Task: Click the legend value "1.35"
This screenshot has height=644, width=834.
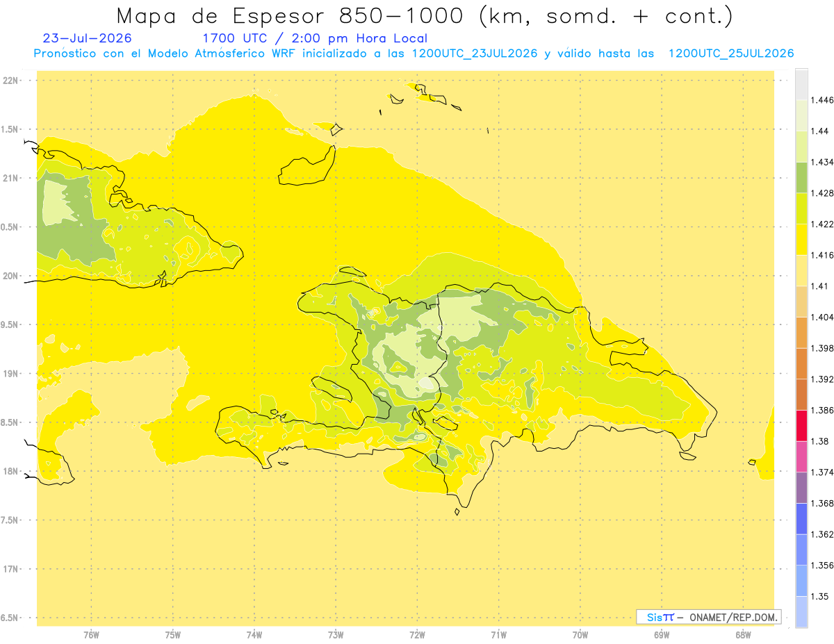Action: click(819, 596)
